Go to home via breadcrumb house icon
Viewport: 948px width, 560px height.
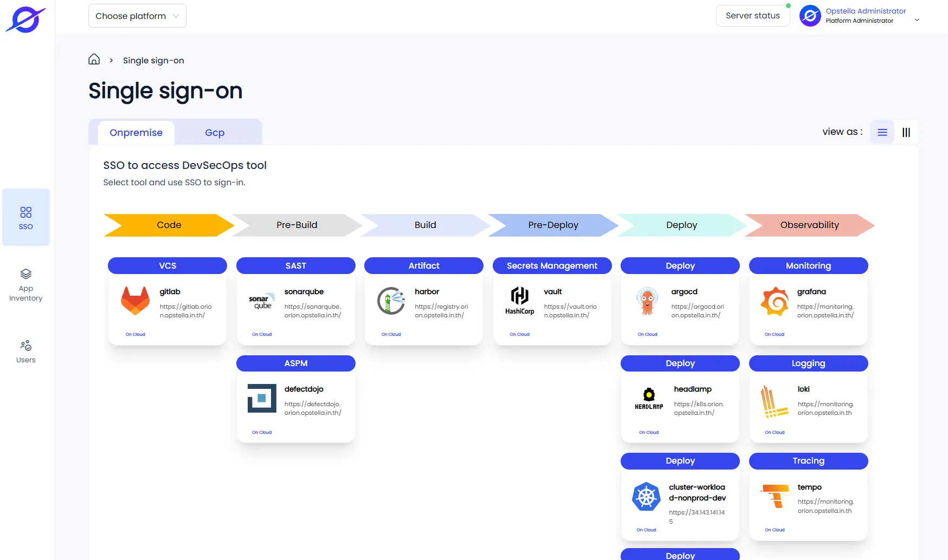(94, 60)
